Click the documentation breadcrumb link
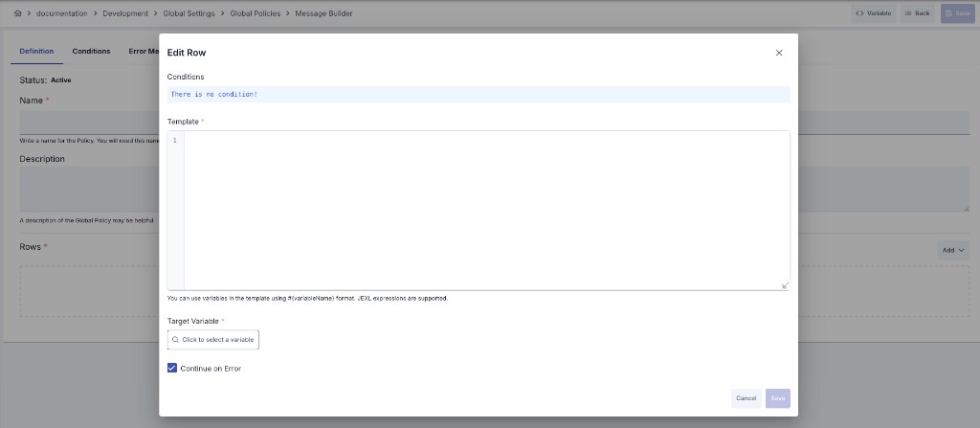This screenshot has width=980, height=428. (x=62, y=13)
